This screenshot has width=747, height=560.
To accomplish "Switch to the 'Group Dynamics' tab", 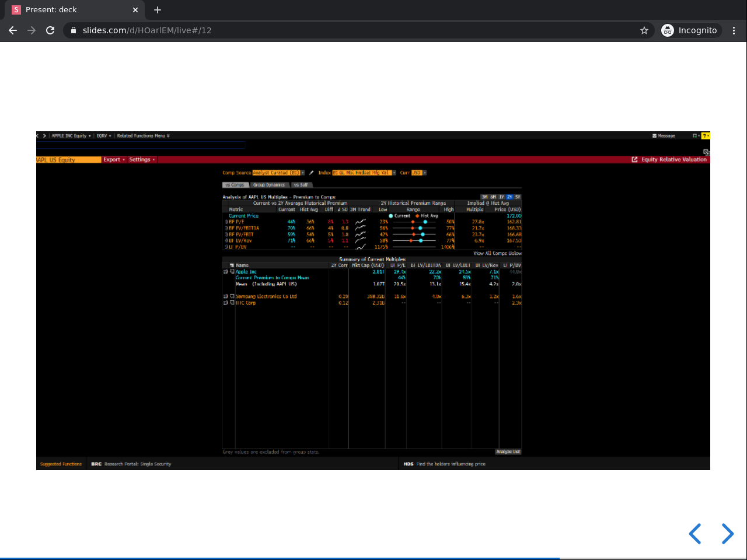I will click(269, 185).
